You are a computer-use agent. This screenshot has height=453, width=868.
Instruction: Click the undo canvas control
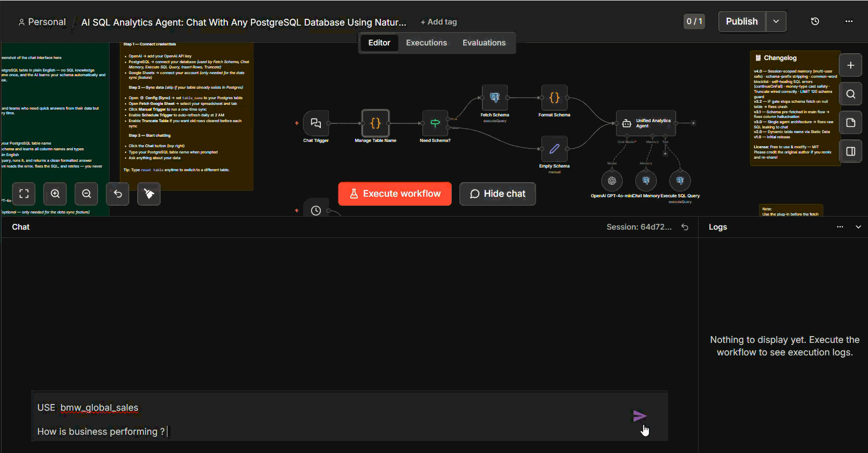118,194
